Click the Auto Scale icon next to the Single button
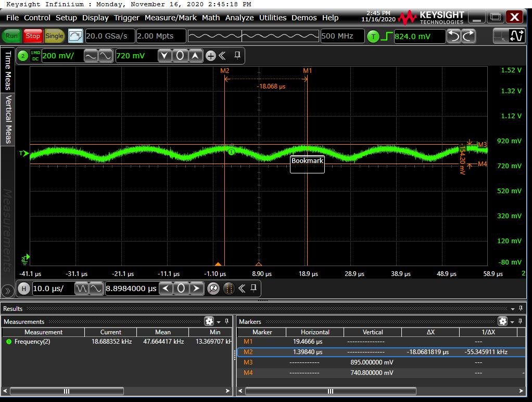This screenshot has width=532, height=402. 75,35
